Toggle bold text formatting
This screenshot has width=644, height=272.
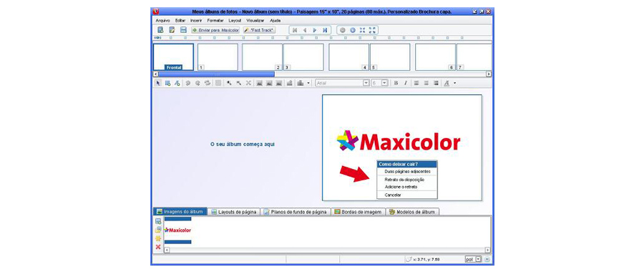396,83
